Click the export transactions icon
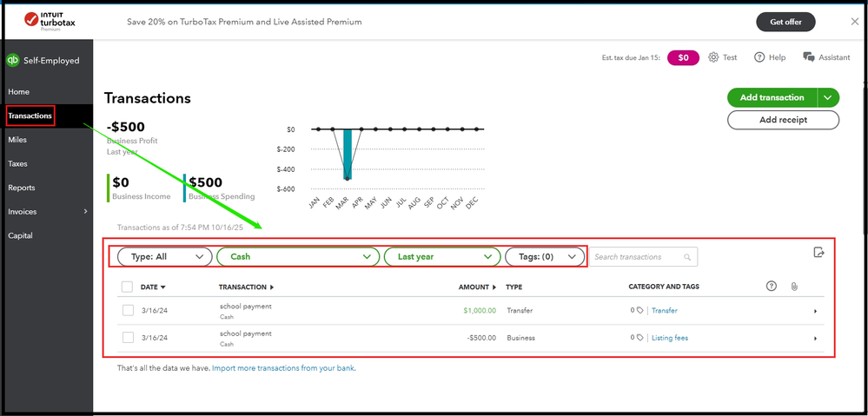This screenshot has width=868, height=416. tap(819, 252)
